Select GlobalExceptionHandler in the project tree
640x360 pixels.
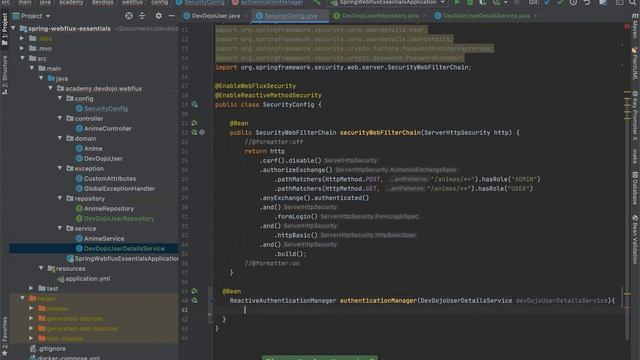(119, 189)
